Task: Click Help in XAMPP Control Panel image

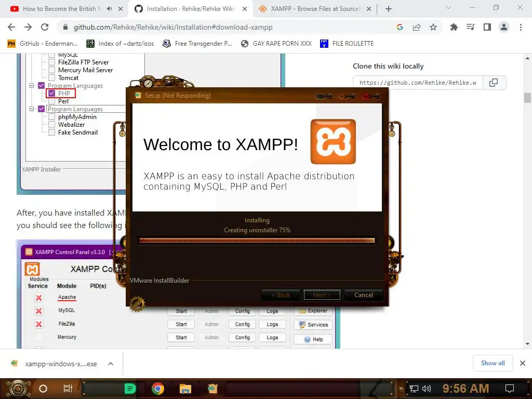Action: [313, 339]
